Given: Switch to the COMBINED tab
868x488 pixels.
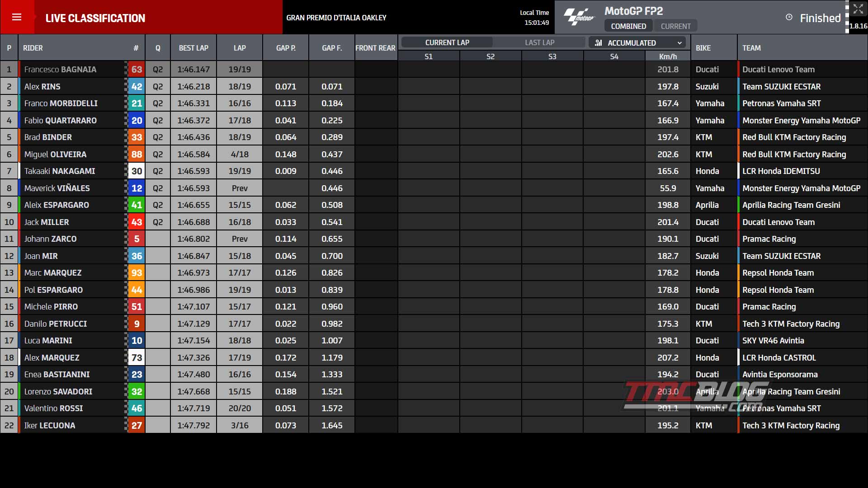Looking at the screenshot, I should click(628, 26).
